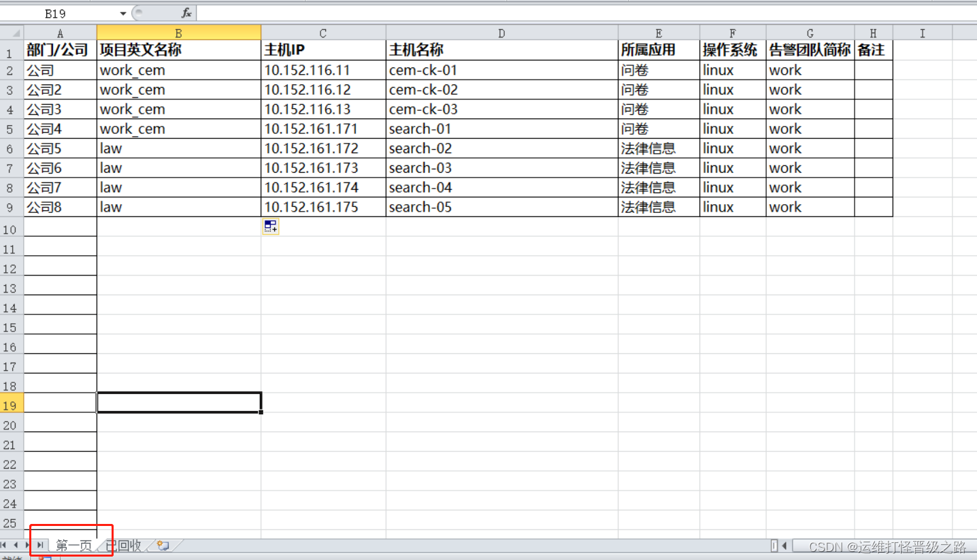Select column G header

[810, 33]
